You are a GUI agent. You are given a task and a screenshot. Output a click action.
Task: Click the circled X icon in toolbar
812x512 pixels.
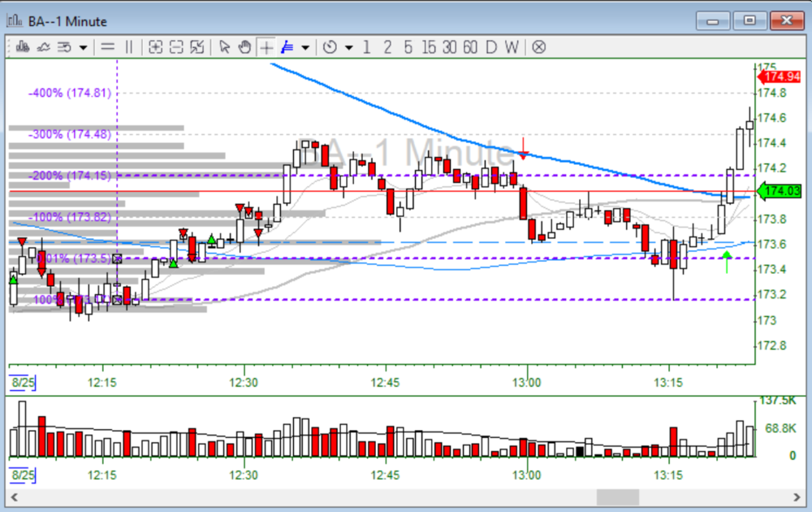[x=538, y=47]
